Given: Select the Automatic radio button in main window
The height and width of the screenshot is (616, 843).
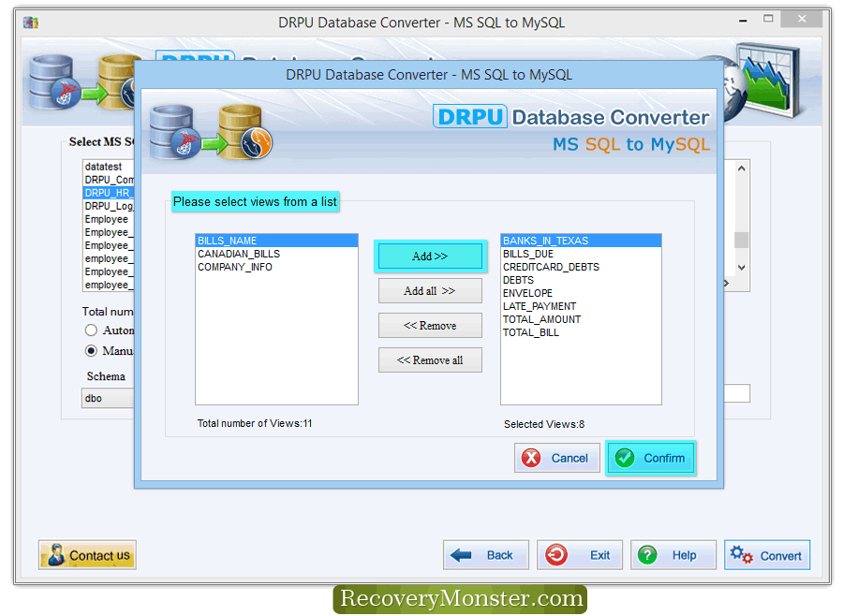Looking at the screenshot, I should coord(91,330).
